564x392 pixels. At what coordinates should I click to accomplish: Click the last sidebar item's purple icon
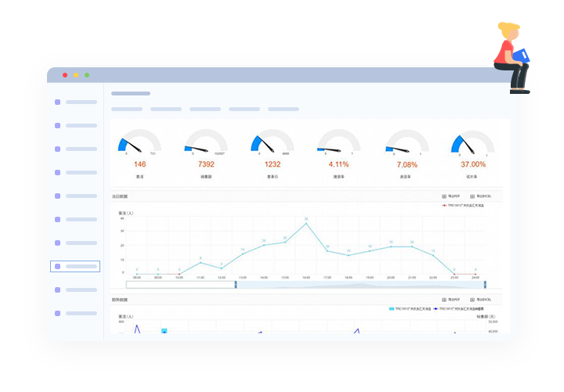click(x=57, y=313)
